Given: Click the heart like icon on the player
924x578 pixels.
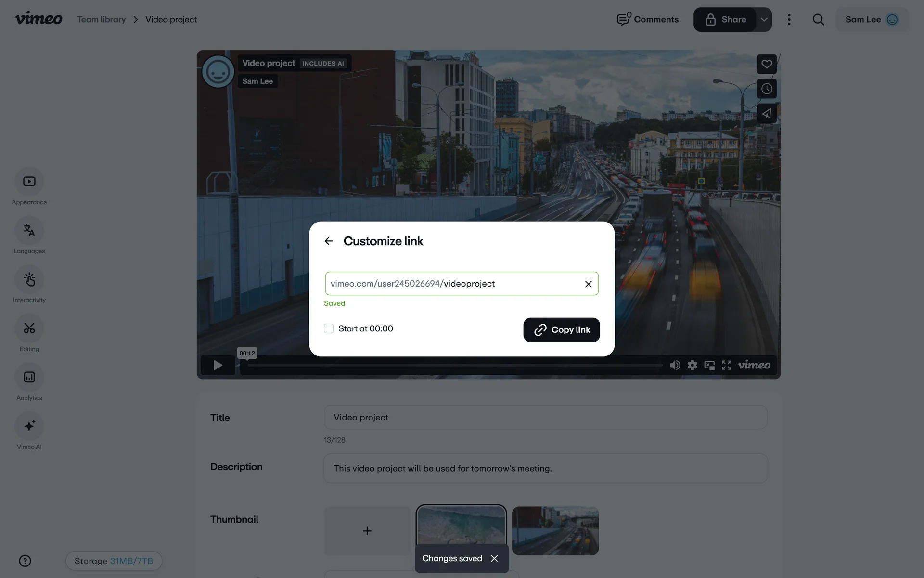Looking at the screenshot, I should 767,64.
